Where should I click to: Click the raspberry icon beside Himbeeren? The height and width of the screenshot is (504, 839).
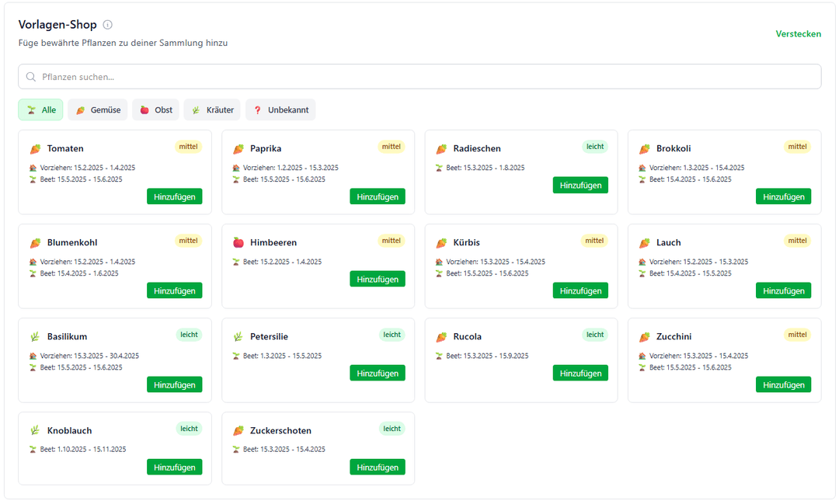pos(238,242)
